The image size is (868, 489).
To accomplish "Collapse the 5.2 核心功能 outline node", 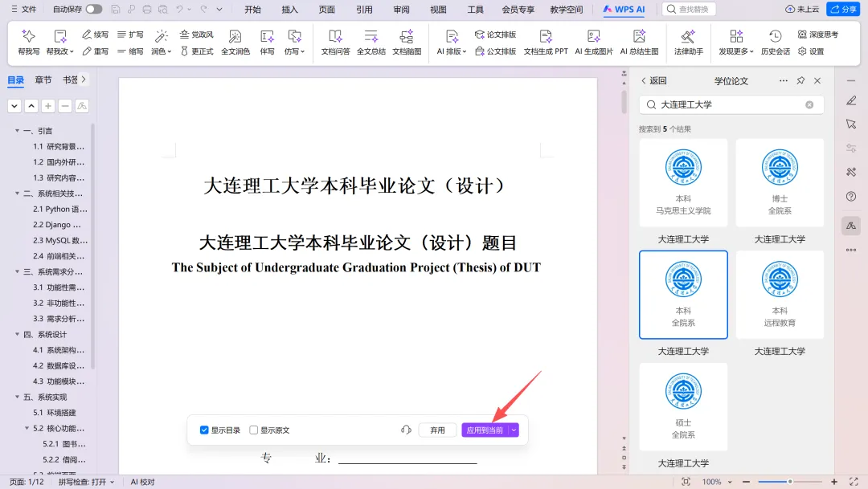I will click(27, 428).
